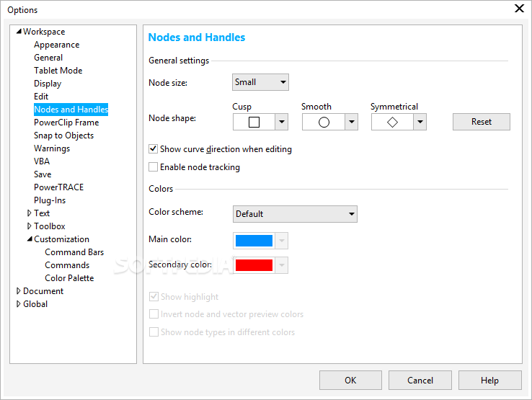Image resolution: width=532 pixels, height=400 pixels.
Task: Expand the Text tree node
Action: click(x=29, y=213)
